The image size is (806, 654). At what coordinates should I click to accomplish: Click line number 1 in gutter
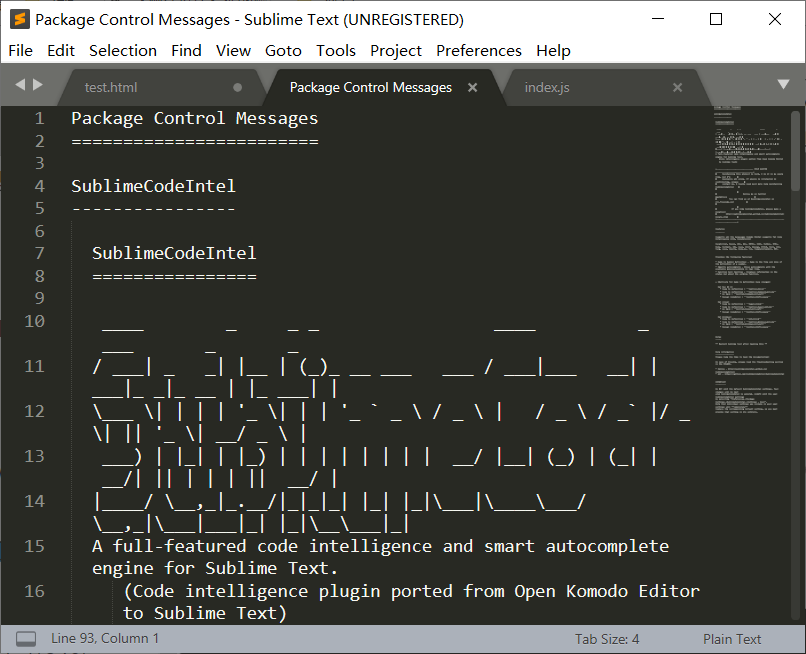click(40, 119)
